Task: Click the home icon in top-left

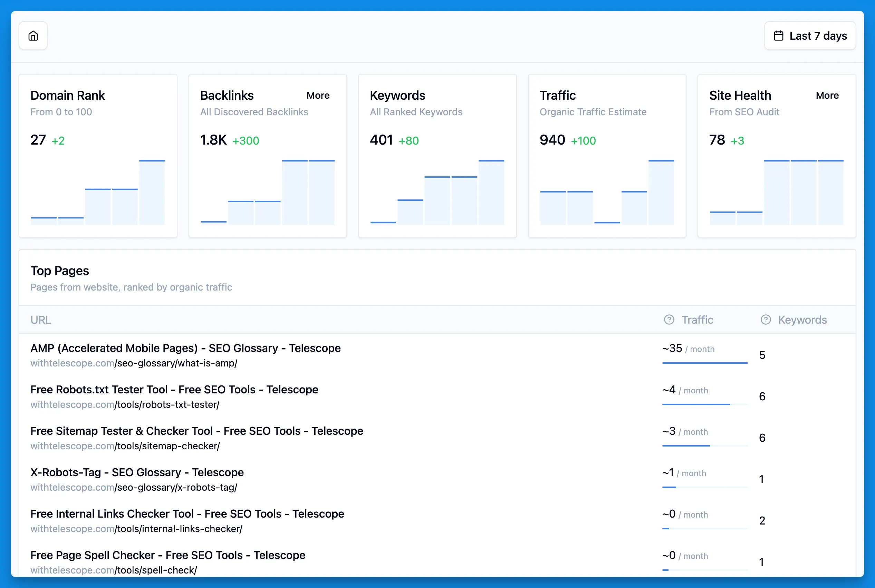Action: click(x=33, y=36)
